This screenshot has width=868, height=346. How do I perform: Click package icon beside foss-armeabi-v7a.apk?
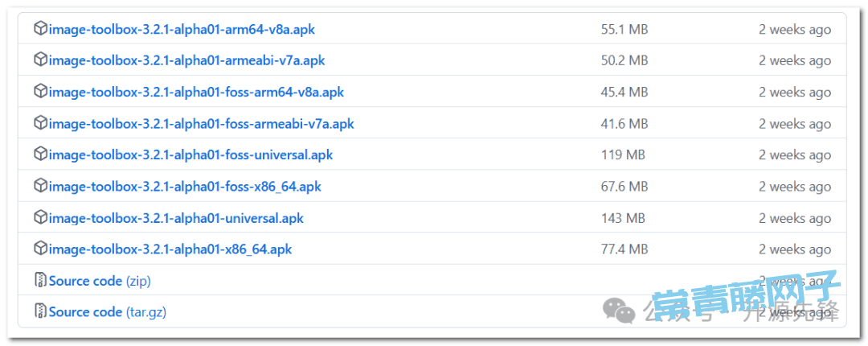[x=40, y=123]
